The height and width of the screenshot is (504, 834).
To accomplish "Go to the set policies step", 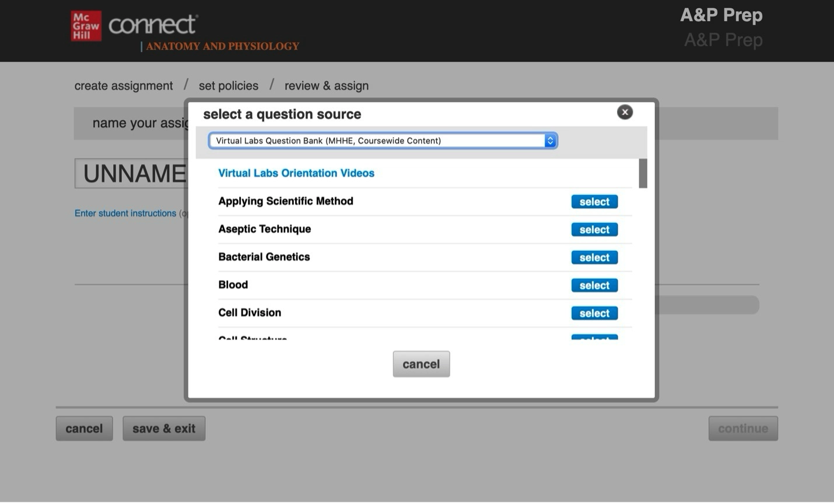I will [229, 86].
